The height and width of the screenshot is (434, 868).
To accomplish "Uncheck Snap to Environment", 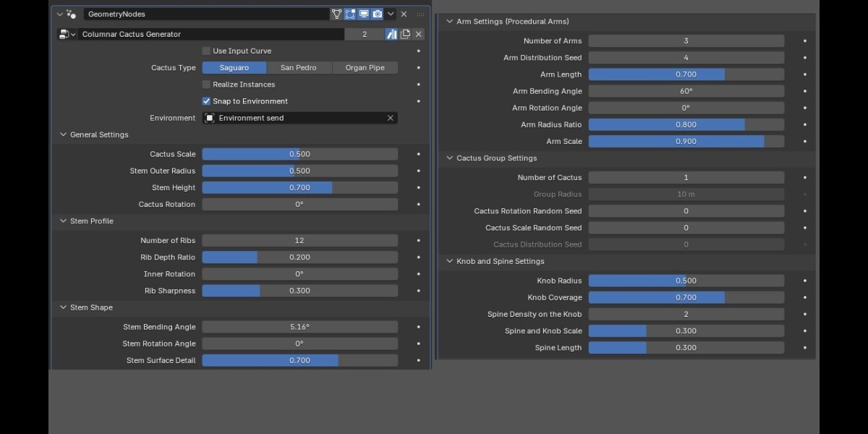I will 206,101.
